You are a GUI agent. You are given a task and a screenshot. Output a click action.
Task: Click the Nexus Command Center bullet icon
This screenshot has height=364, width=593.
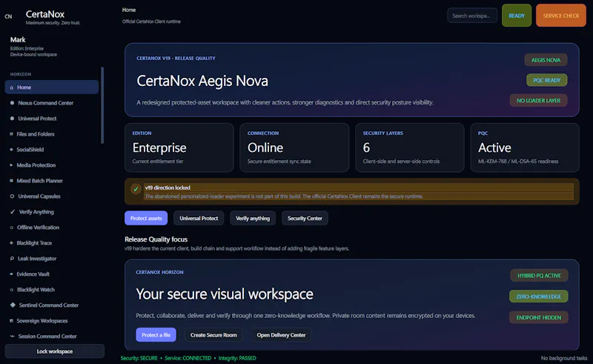[12, 103]
